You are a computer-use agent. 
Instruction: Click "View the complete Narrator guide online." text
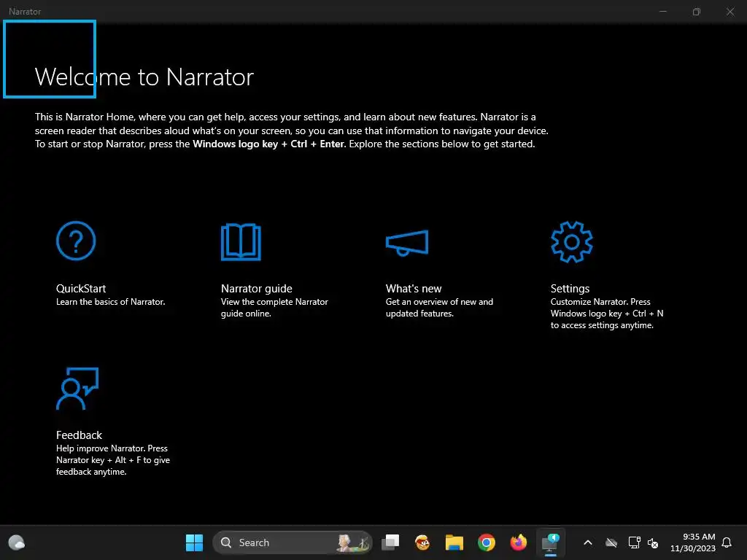click(x=274, y=308)
